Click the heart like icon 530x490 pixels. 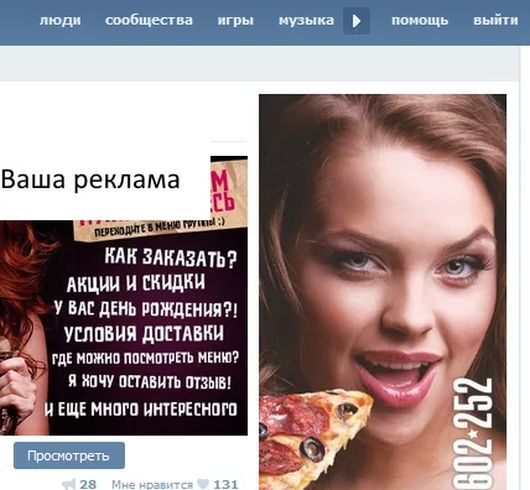click(203, 484)
